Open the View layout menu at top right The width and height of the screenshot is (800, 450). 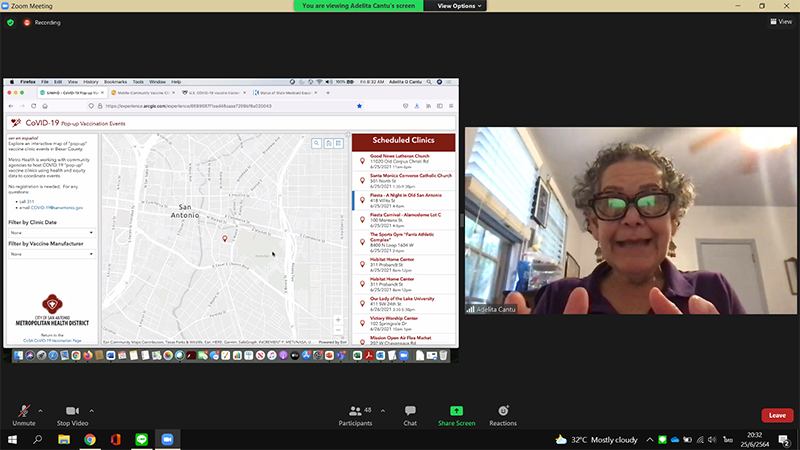[781, 21]
